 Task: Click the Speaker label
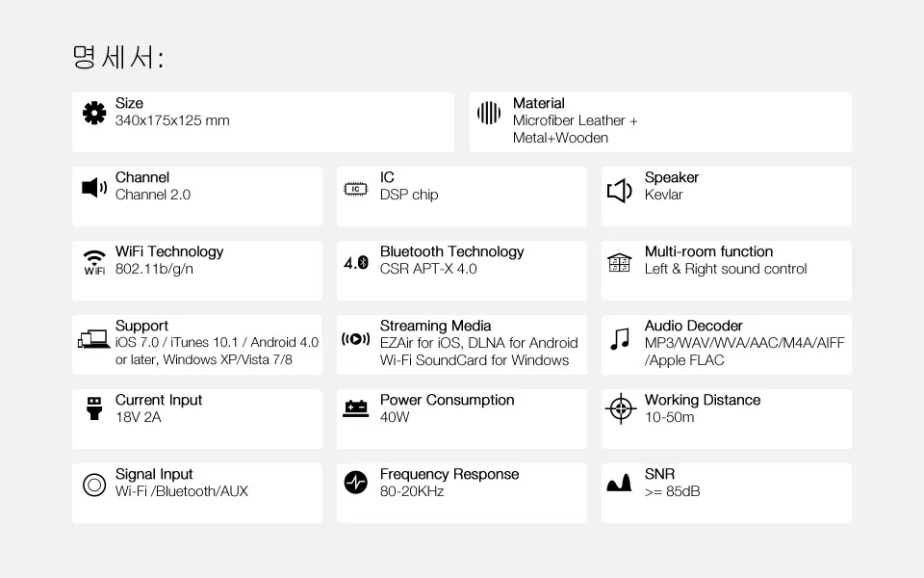click(671, 177)
